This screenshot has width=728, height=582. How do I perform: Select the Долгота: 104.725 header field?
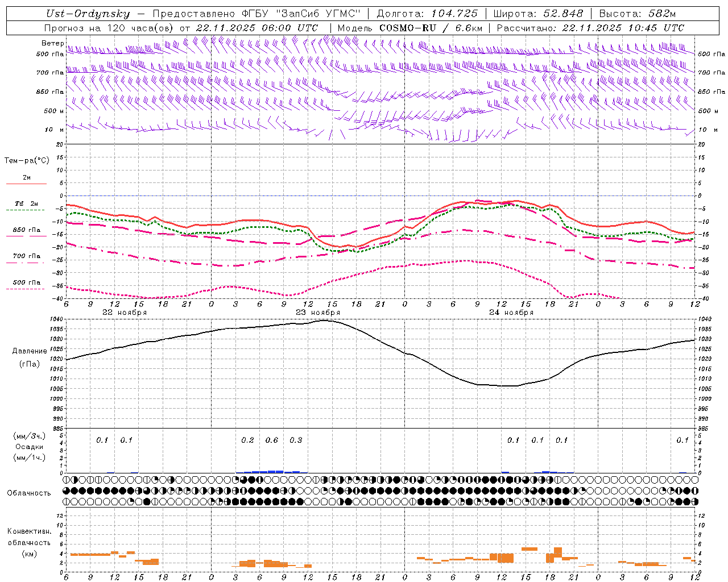point(427,14)
